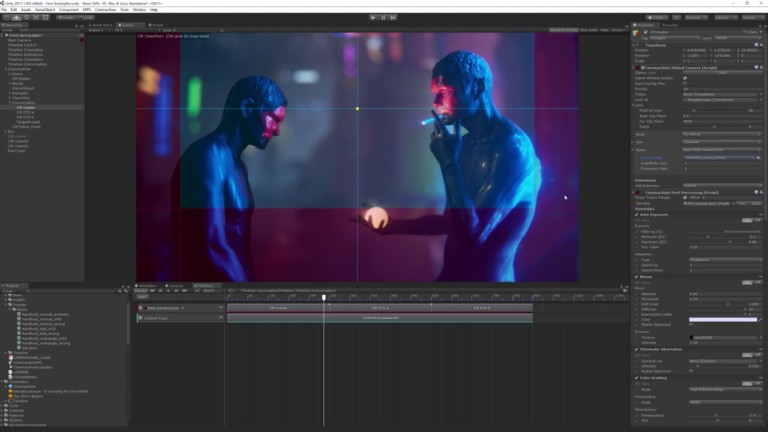The width and height of the screenshot is (768, 432).
Task: Switch to the Animation tab
Action: [x=147, y=286]
